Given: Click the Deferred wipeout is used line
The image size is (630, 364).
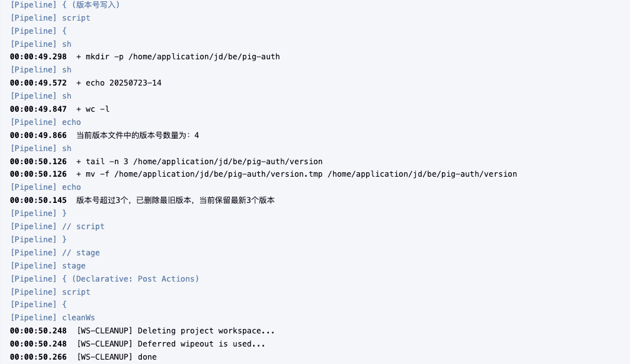Looking at the screenshot, I should [x=171, y=344].
